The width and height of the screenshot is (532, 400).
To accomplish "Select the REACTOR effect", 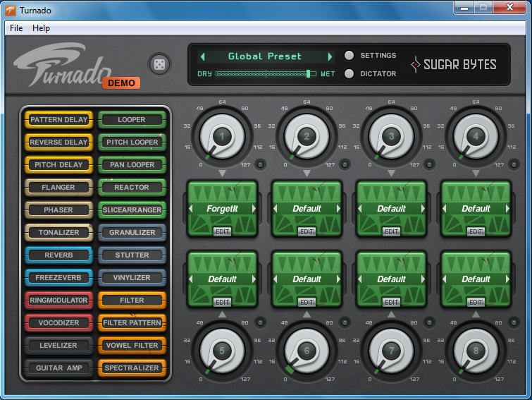I will [x=132, y=188].
